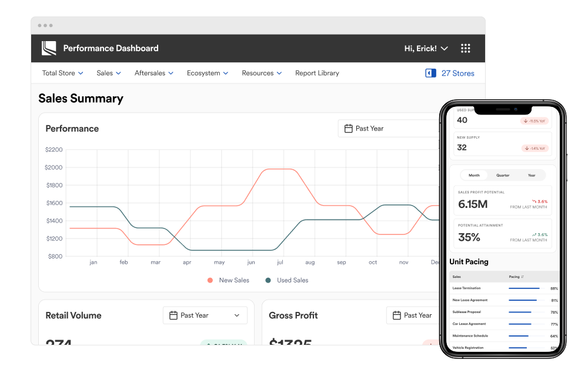Switch to the Year period option
The image size is (588, 373).
(x=532, y=176)
